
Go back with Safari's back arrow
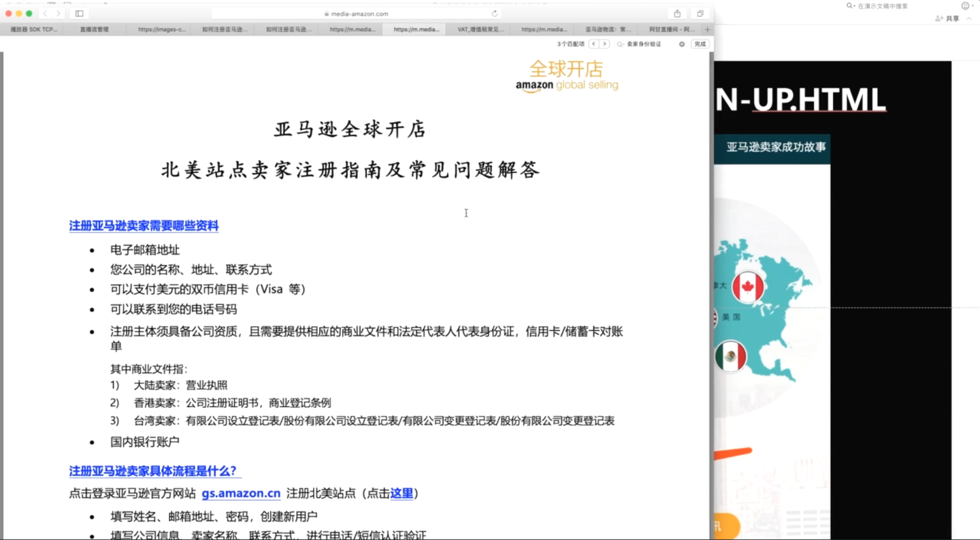(46, 14)
